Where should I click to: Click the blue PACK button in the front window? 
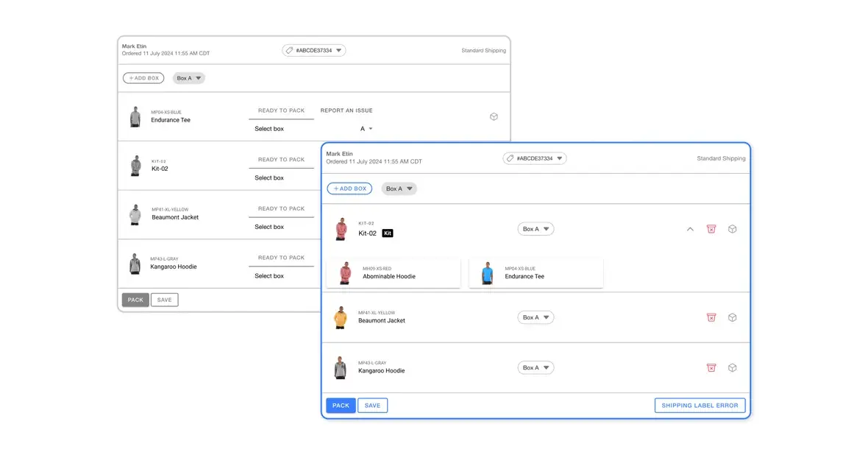point(341,406)
